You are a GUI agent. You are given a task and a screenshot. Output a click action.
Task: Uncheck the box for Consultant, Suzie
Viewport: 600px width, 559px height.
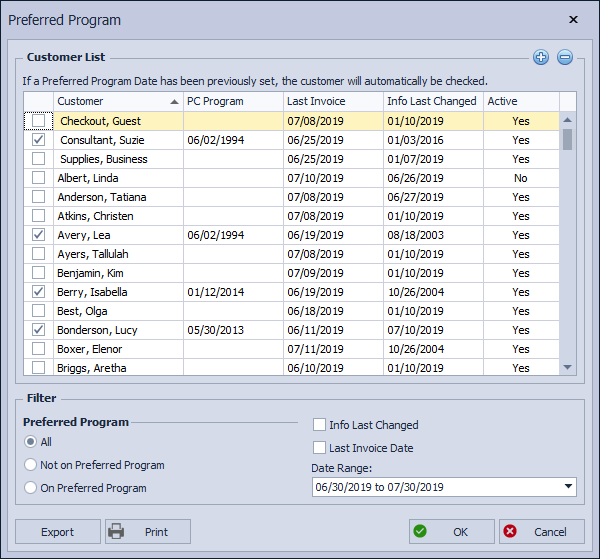pyautogui.click(x=38, y=140)
